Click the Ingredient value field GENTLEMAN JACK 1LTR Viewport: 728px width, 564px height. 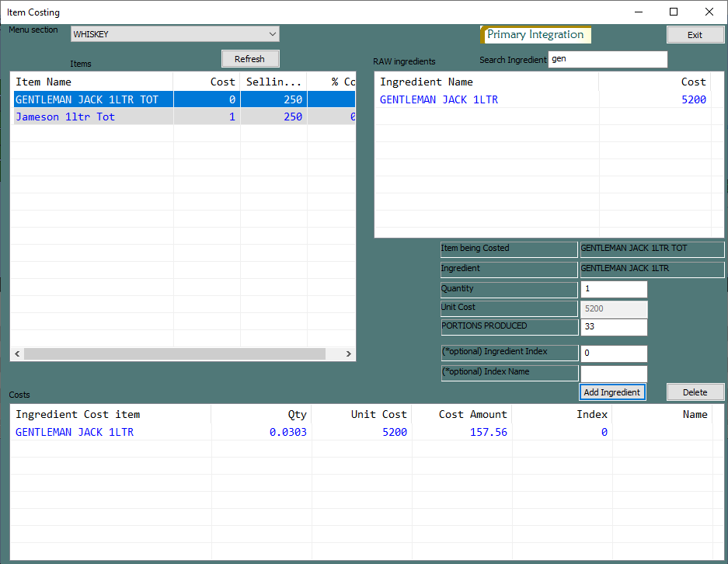[652, 270]
